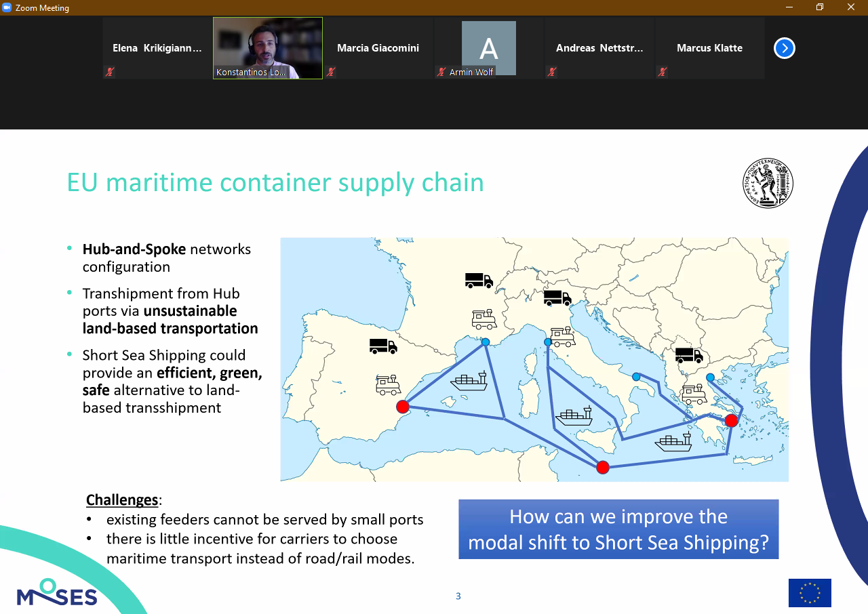Show next participants with blue arrow button
Screen dimensions: 868x614
[x=784, y=48]
